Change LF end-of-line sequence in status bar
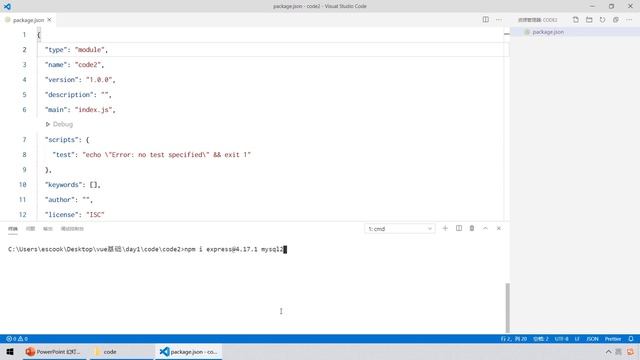Screen dimensions: 640x360 pos(577,339)
